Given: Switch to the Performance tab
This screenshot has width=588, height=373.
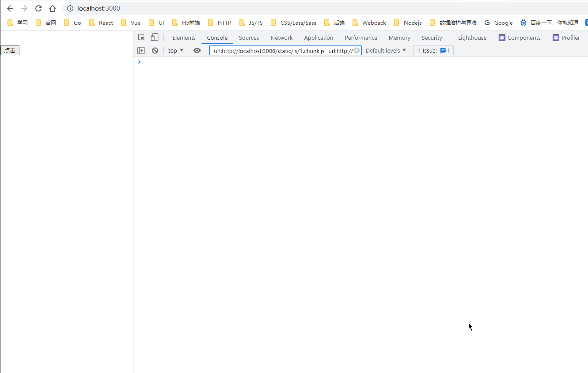Looking at the screenshot, I should (x=361, y=38).
